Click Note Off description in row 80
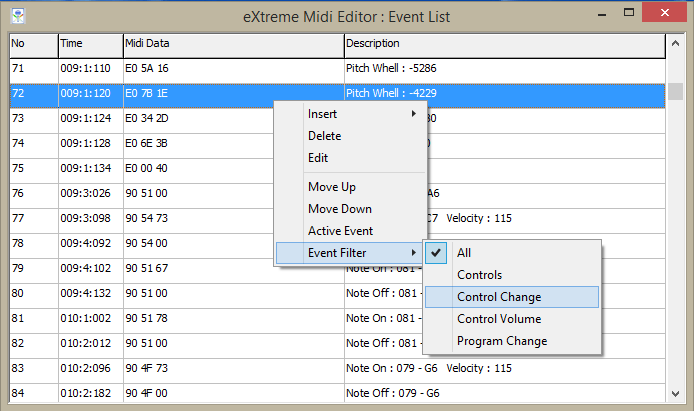Viewport: 694px width, 411px height. pos(383,293)
